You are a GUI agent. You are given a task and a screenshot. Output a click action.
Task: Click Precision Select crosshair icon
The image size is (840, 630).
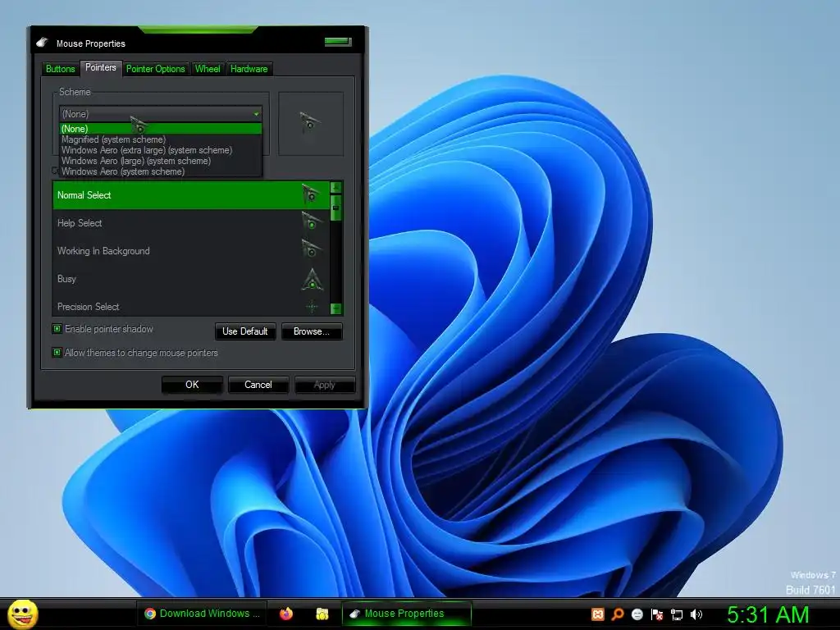pyautogui.click(x=312, y=307)
